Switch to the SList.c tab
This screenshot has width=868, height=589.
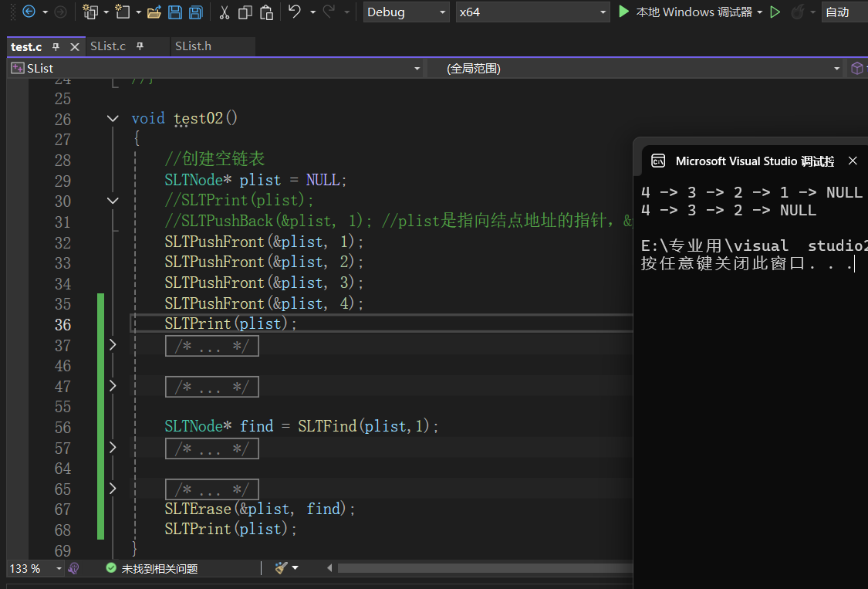click(108, 46)
